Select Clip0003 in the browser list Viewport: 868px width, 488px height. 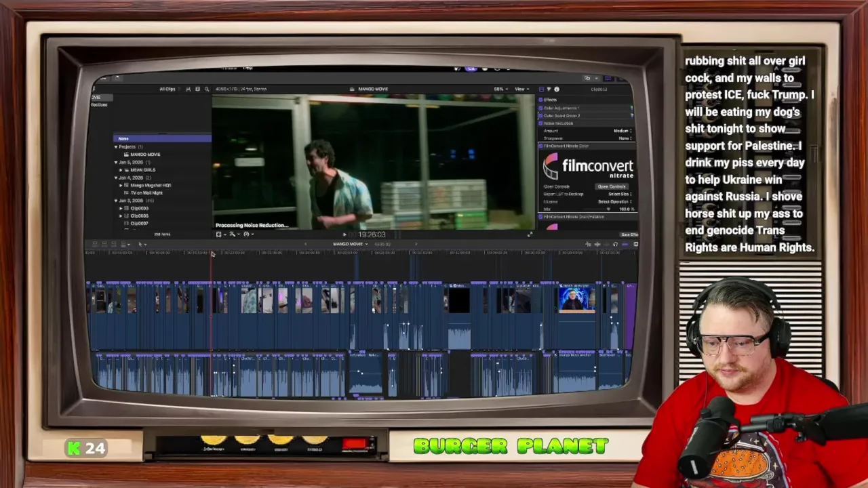(x=139, y=208)
